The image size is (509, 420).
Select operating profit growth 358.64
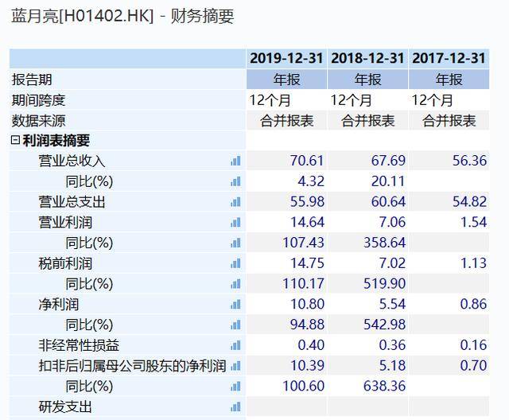pyautogui.click(x=384, y=243)
